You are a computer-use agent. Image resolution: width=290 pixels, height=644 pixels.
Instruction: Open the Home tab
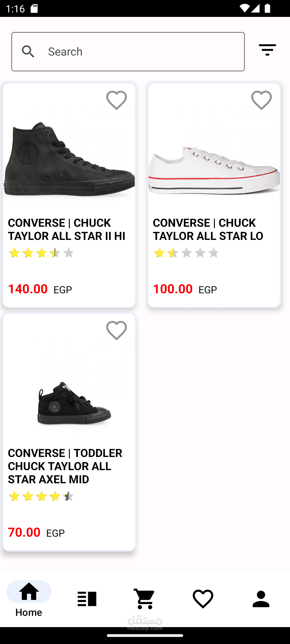(29, 599)
